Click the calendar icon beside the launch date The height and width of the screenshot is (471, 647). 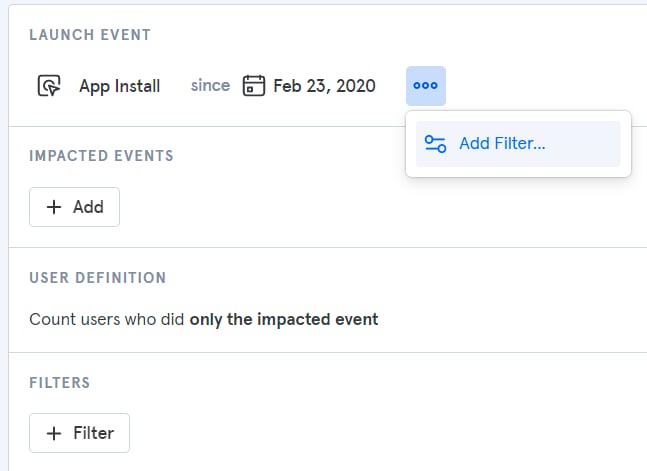(253, 85)
